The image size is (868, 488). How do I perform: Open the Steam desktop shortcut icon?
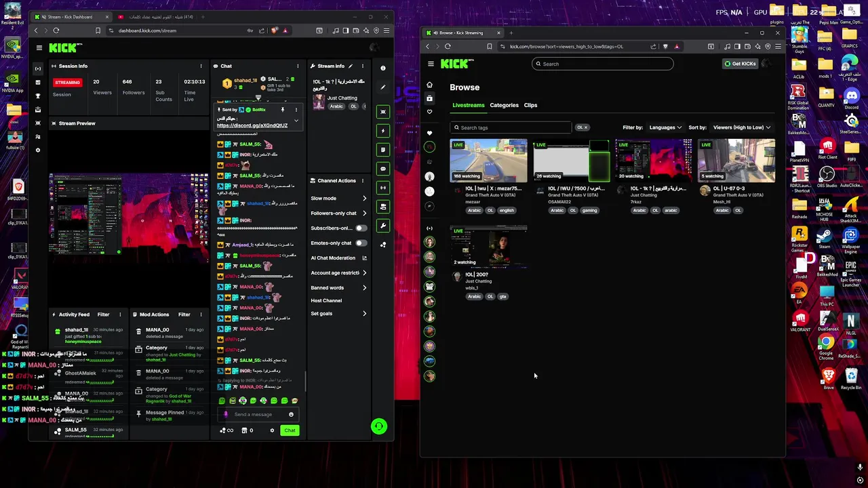click(825, 239)
